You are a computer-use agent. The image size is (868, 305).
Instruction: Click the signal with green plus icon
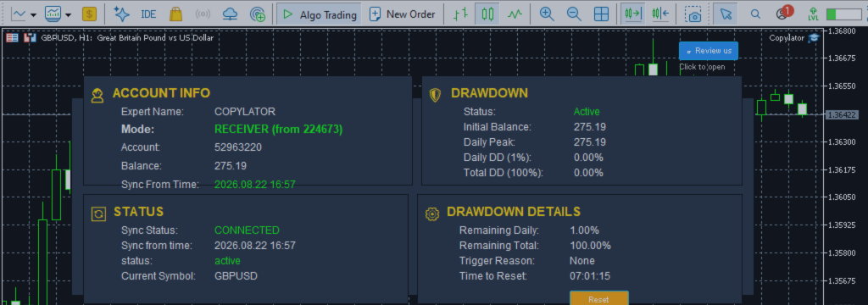pyautogui.click(x=258, y=14)
